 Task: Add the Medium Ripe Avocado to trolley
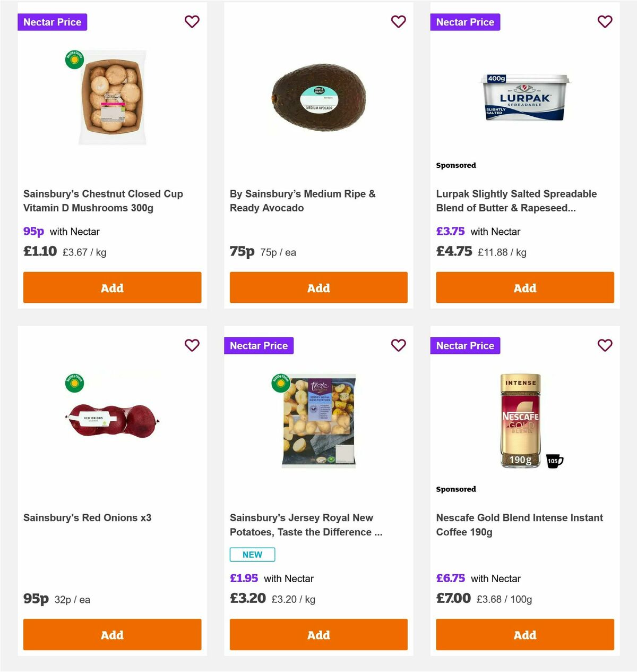coord(318,287)
